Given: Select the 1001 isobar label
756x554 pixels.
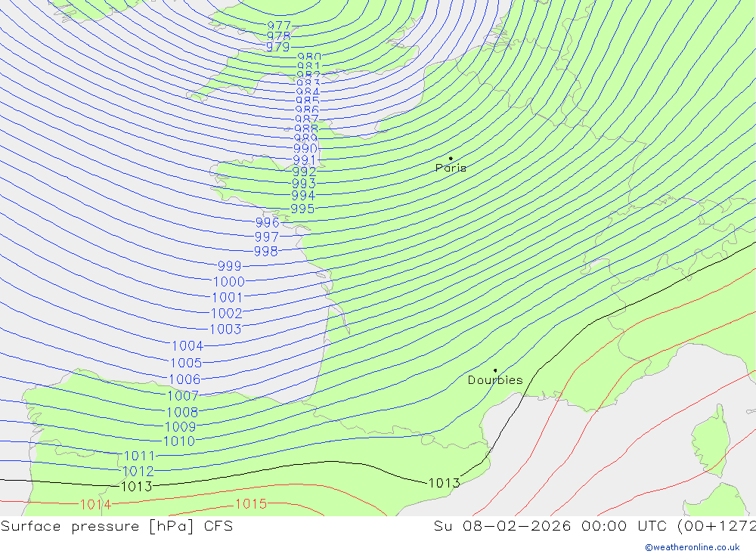Looking at the screenshot, I should (227, 298).
